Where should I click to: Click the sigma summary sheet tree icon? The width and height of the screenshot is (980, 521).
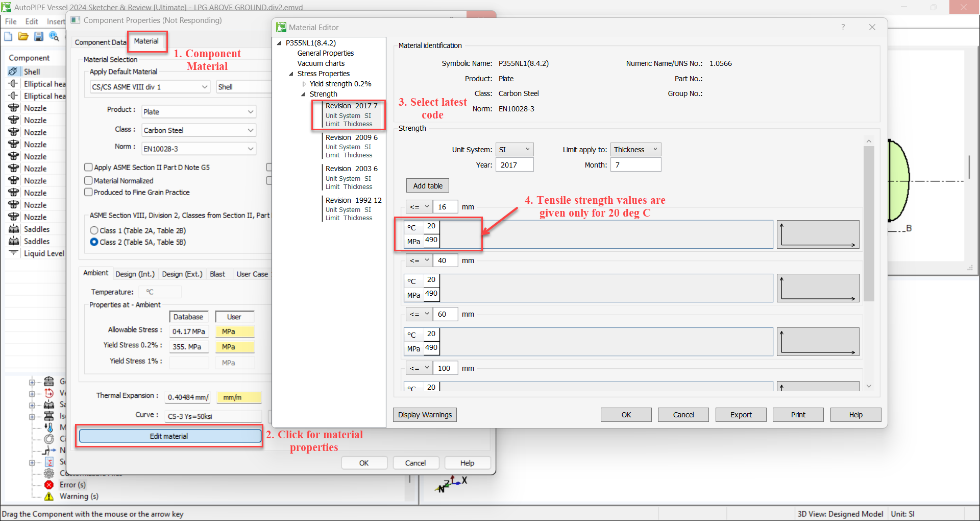pyautogui.click(x=49, y=462)
